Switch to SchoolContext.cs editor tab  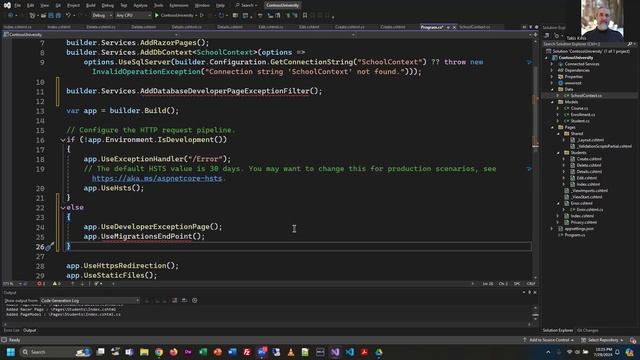tap(475, 27)
